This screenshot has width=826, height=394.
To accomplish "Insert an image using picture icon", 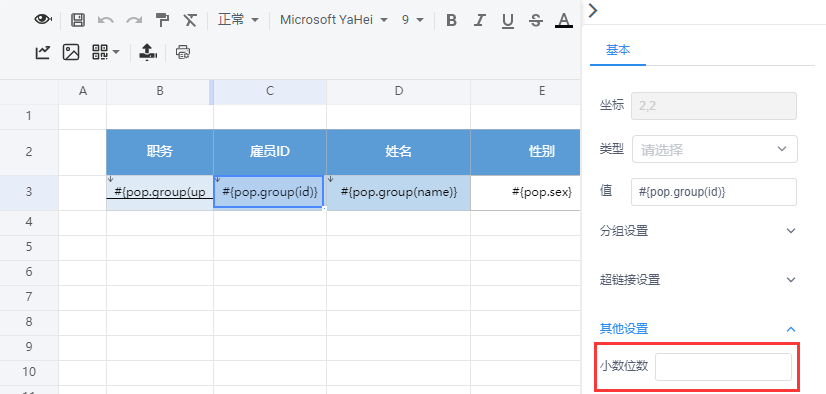I will click(x=71, y=52).
